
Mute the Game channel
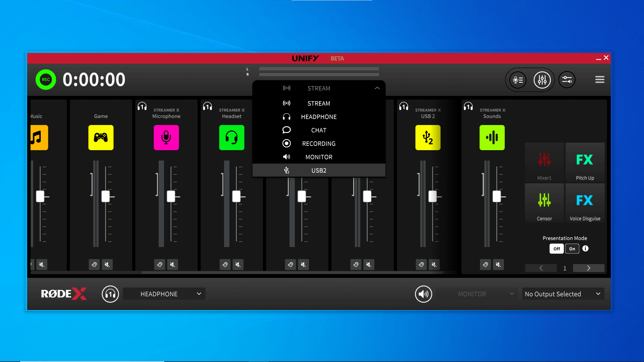tap(107, 264)
